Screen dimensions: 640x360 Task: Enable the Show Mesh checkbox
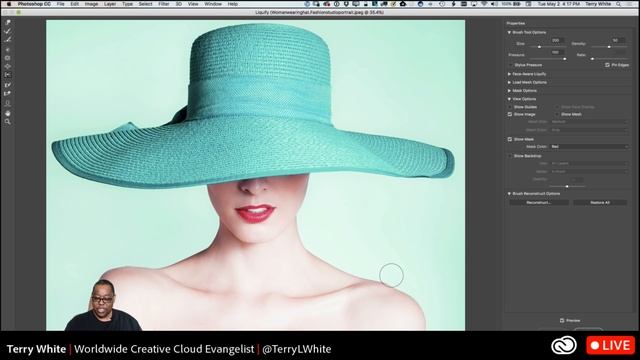pos(557,114)
